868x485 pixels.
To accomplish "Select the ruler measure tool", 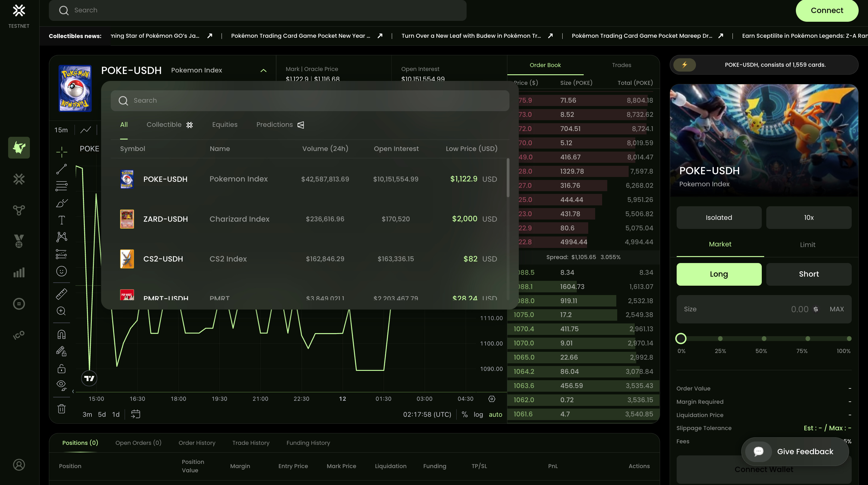I will (61, 294).
